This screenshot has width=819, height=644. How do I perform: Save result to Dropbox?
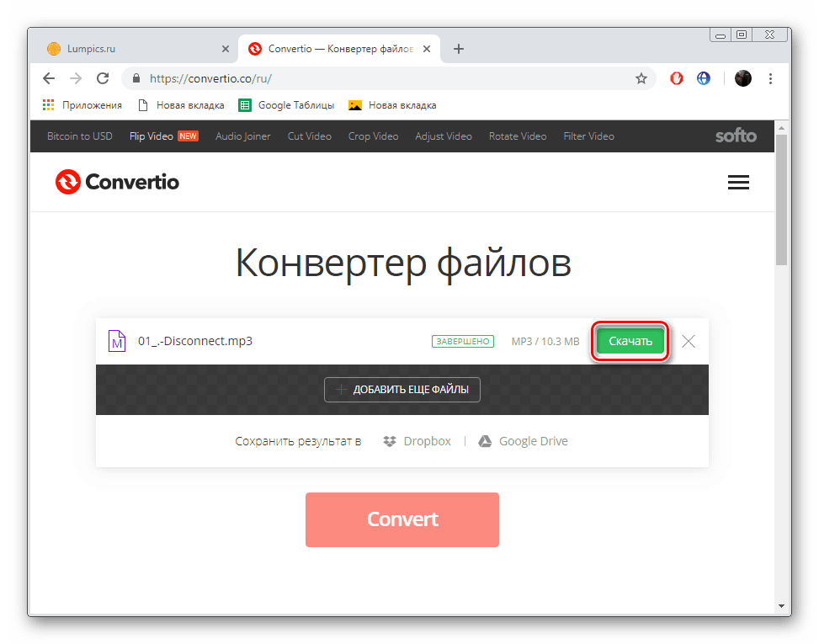coord(417,441)
